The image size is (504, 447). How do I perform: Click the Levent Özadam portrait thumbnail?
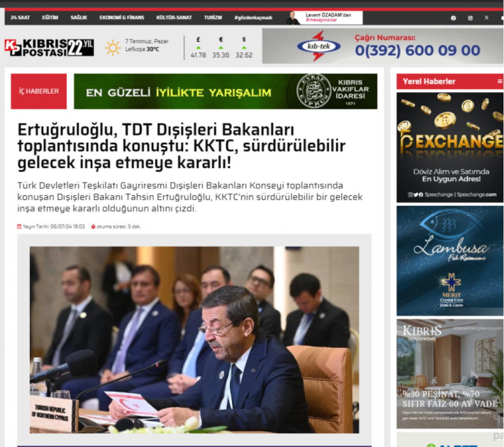pos(293,18)
